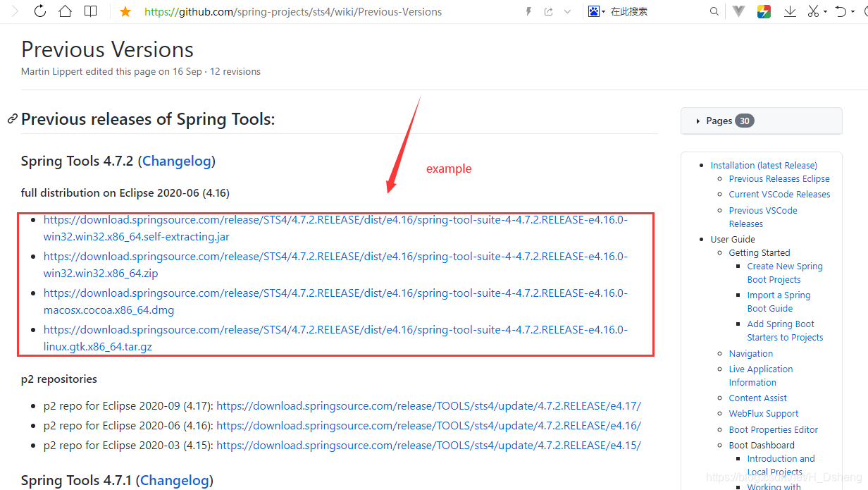Open Previous VSCode Releases sidebar link
This screenshot has width=868, height=490.
[x=763, y=217]
